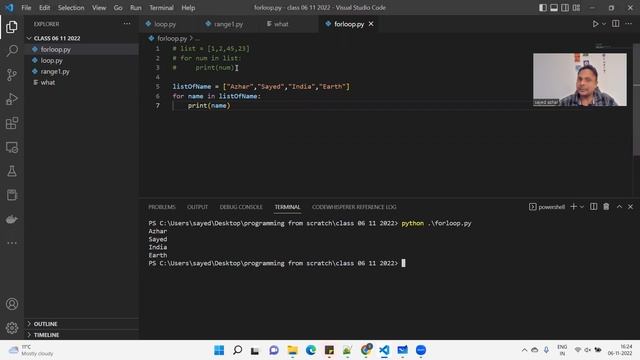Select forloop.py in Explorer tree

pos(82,49)
